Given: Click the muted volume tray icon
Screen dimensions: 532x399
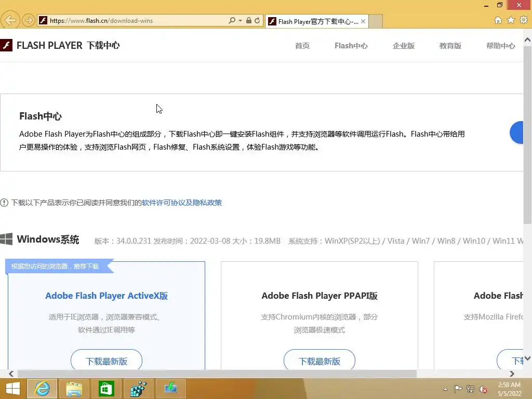Looking at the screenshot, I should click(483, 389).
